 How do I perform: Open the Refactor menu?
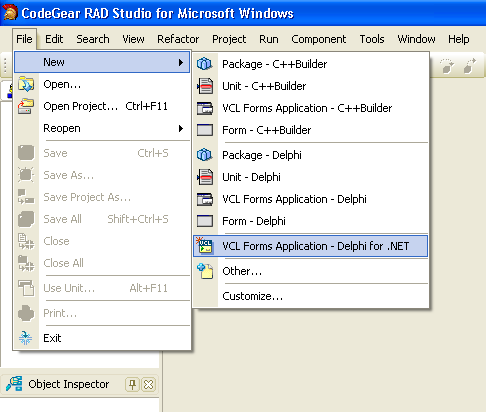178,39
